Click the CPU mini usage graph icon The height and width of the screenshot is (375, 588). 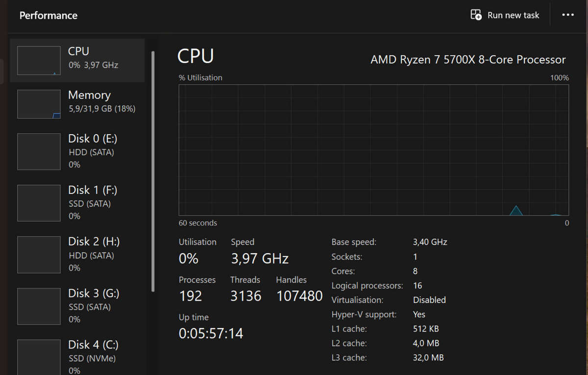pos(39,60)
